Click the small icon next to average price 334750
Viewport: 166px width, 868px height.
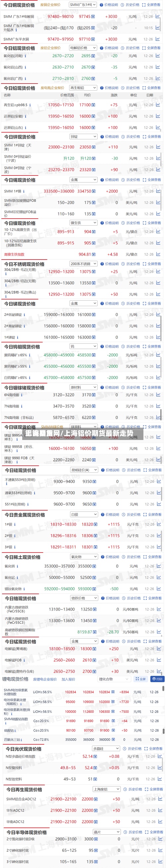pyautogui.click(x=94, y=191)
